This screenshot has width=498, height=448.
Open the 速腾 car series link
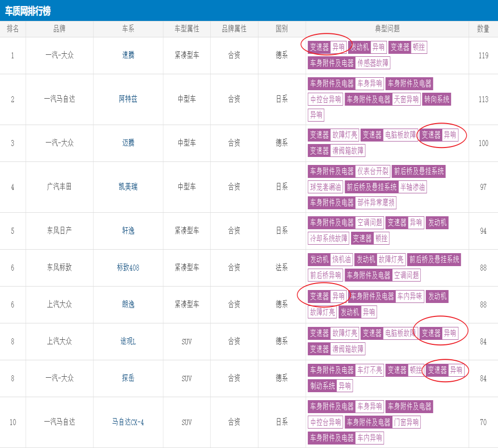[128, 55]
